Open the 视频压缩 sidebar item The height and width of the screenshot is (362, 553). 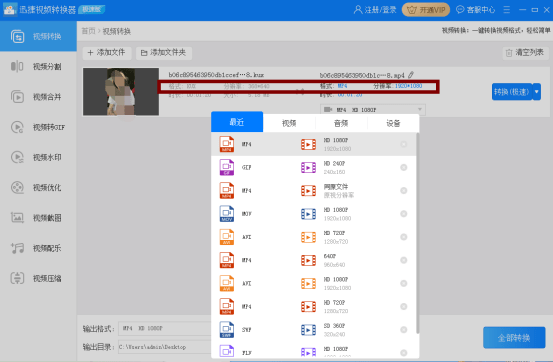click(38, 278)
